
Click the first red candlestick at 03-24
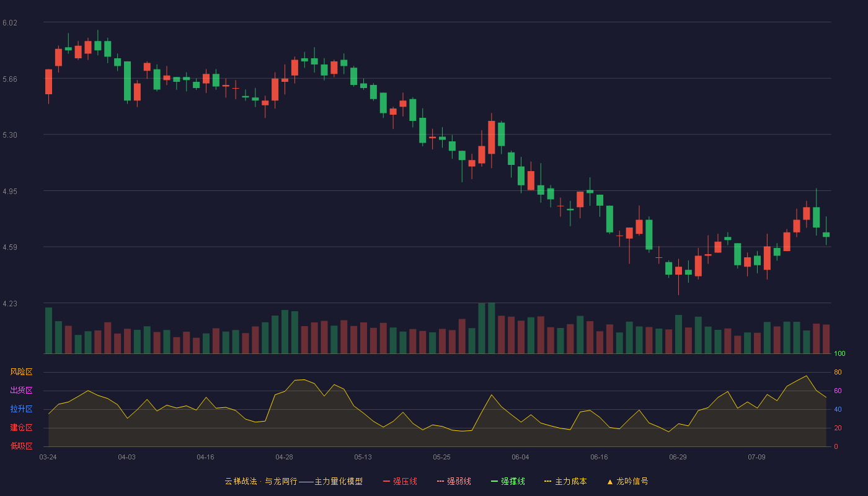(x=48, y=82)
